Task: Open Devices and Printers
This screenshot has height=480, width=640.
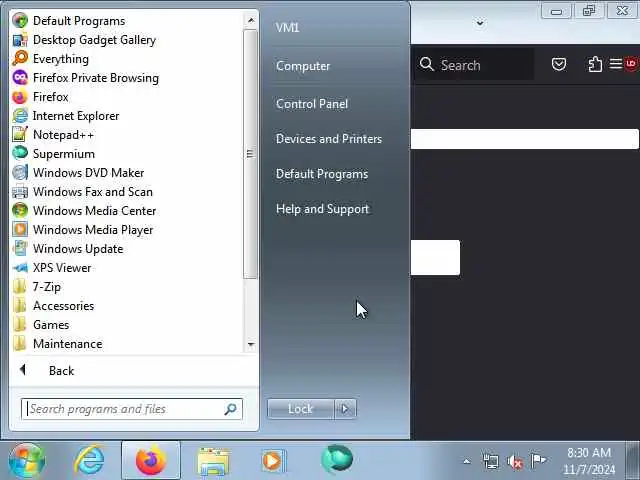Action: coord(329,139)
